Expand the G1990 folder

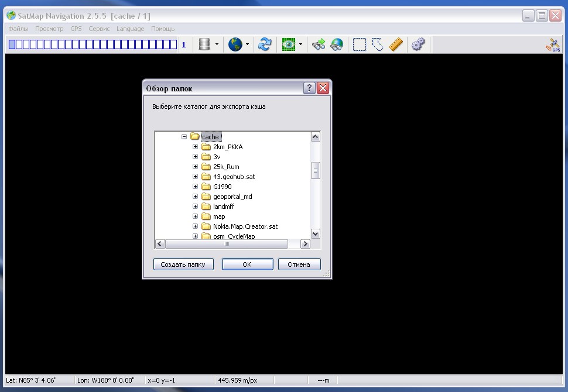pyautogui.click(x=195, y=187)
